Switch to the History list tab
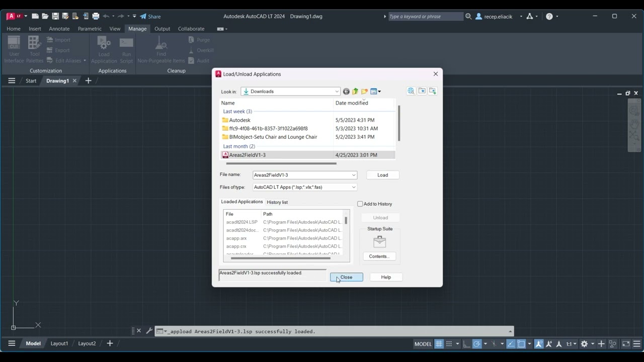 277,202
